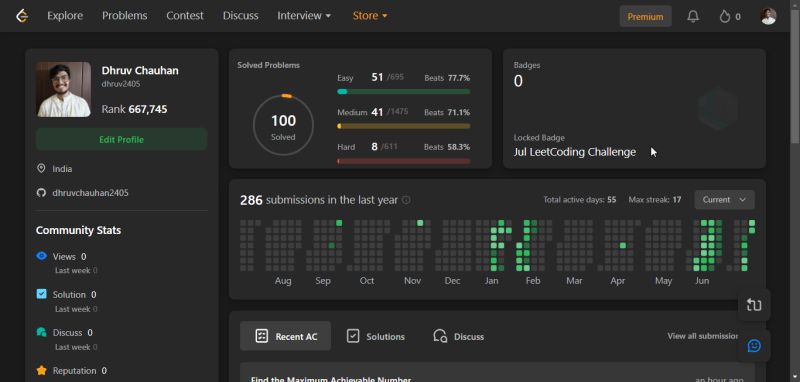The height and width of the screenshot is (382, 800).
Task: Click the Rank 667,745 text
Action: pos(134,109)
